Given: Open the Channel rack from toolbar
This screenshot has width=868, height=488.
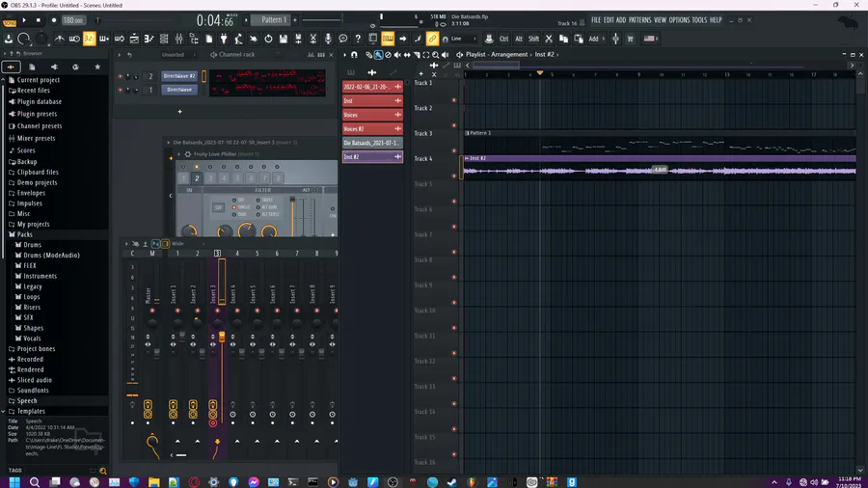Looking at the screenshot, I should tap(164, 39).
